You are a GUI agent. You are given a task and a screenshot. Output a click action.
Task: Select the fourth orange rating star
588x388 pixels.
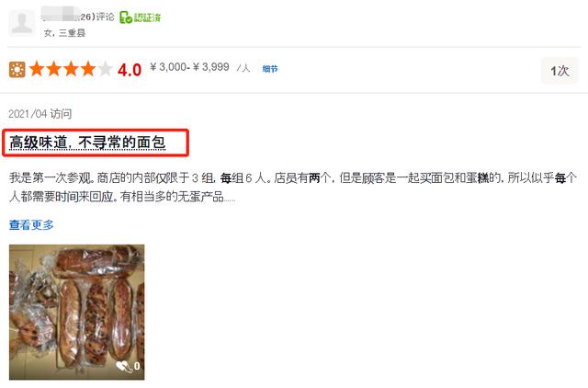[x=88, y=69]
